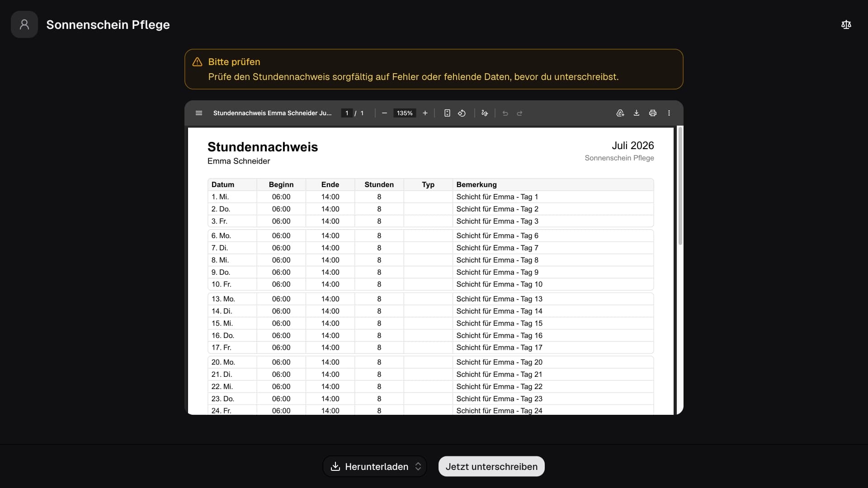Undo the last annotation

click(505, 113)
